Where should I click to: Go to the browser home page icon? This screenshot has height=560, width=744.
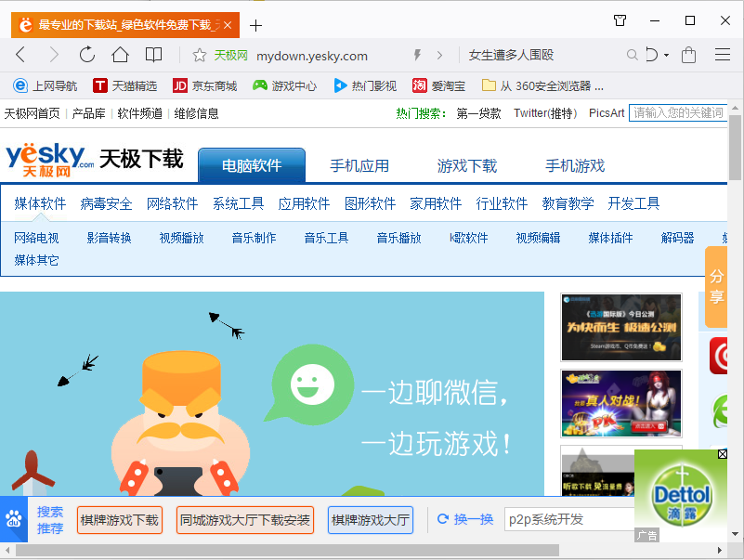[x=120, y=55]
